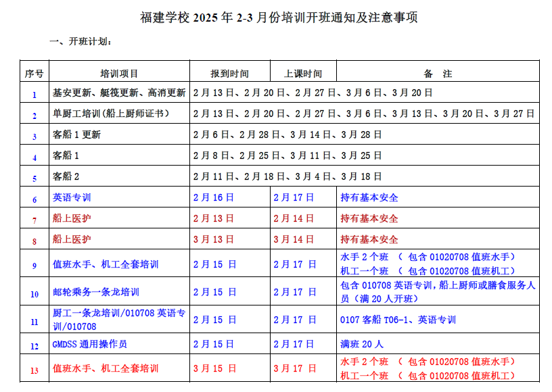This screenshot has width=552, height=392.
Task: Click the blue remark 水手2个班（包含01020708值班水手）
Action: [428, 257]
